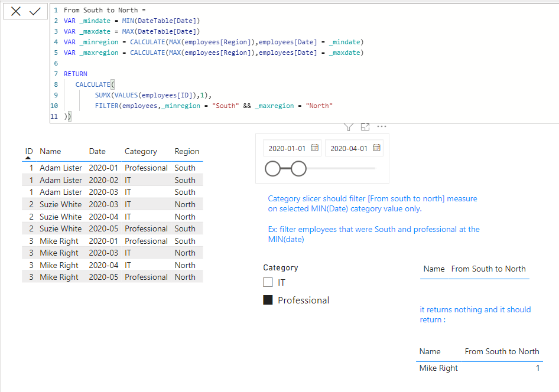Commit the formula with the checkmark icon
This screenshot has height=392, width=559.
pos(35,11)
